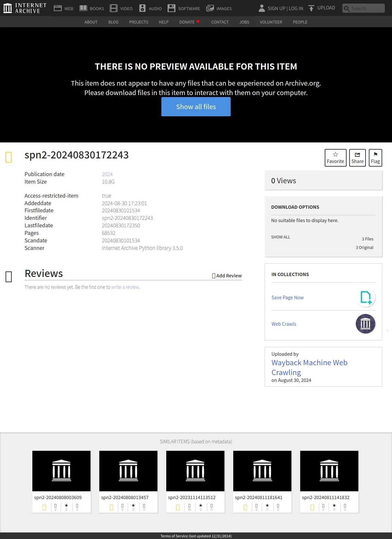Click favorite star on spn2-20240811181641 card

[x=267, y=506]
